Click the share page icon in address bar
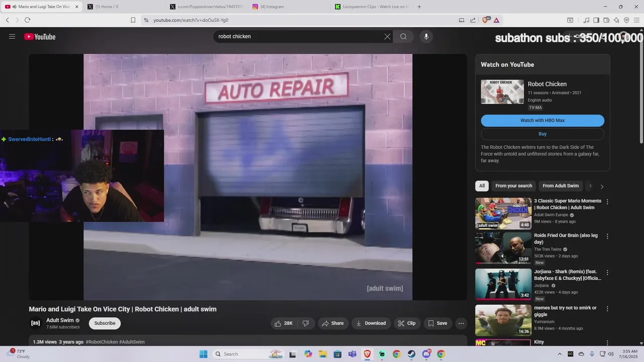The image size is (644, 362). [x=473, y=20]
